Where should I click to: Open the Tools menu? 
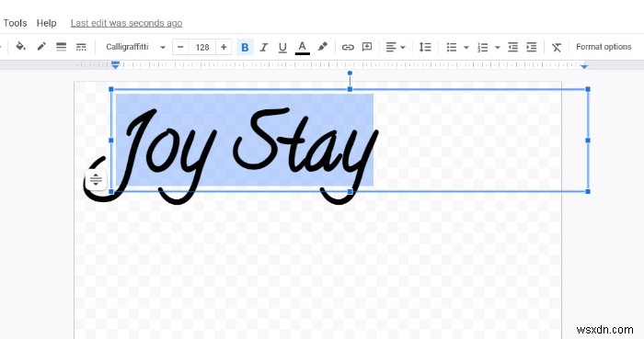point(16,23)
